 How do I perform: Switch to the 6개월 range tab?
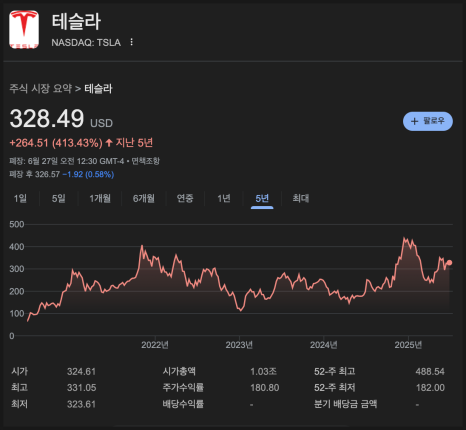(144, 199)
